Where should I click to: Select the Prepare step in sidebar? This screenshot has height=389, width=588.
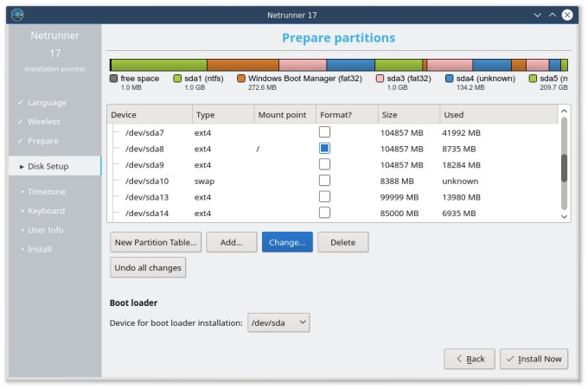(42, 141)
